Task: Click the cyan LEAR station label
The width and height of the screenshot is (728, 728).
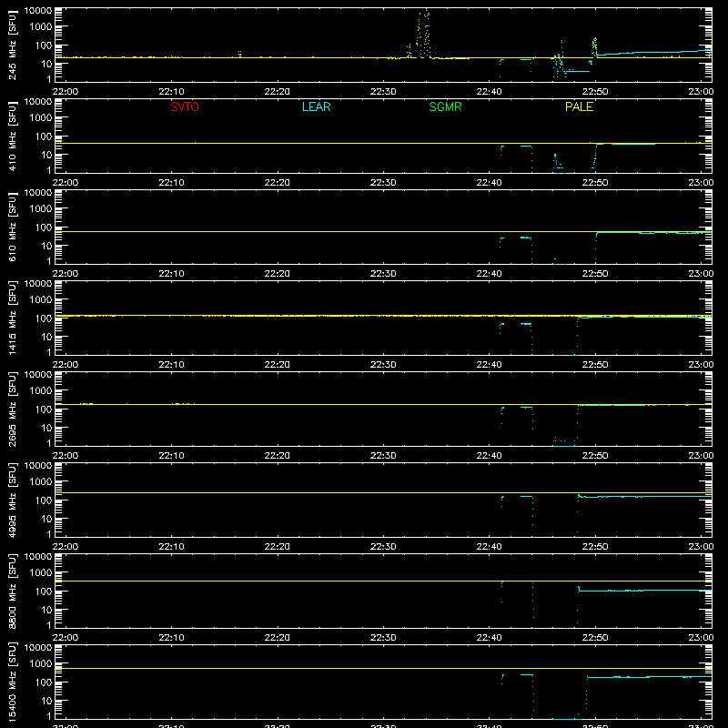Action: [316, 106]
